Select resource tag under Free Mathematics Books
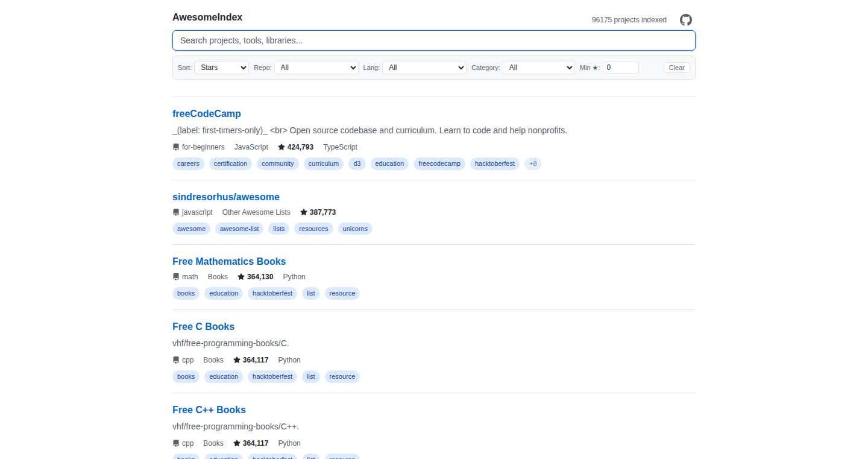 (x=342, y=293)
